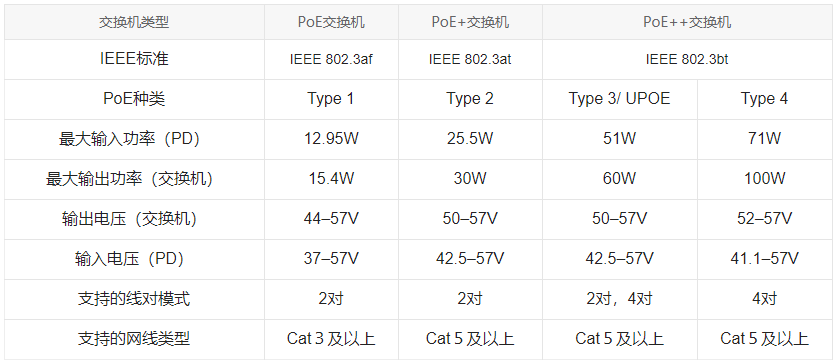Click the 15.4W output power cell

click(x=331, y=179)
